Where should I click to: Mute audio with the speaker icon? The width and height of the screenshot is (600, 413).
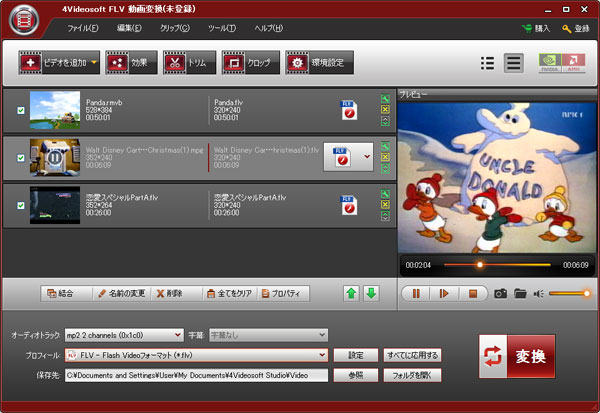538,294
